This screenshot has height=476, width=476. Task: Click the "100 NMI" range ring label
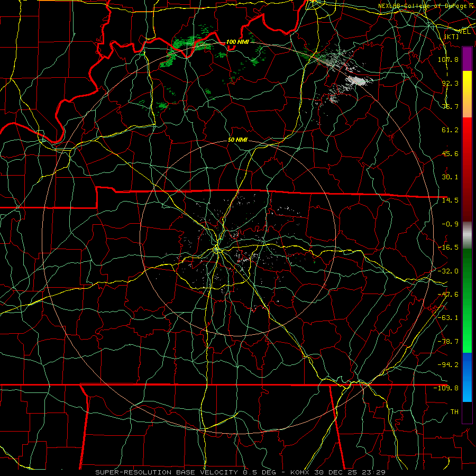point(237,42)
